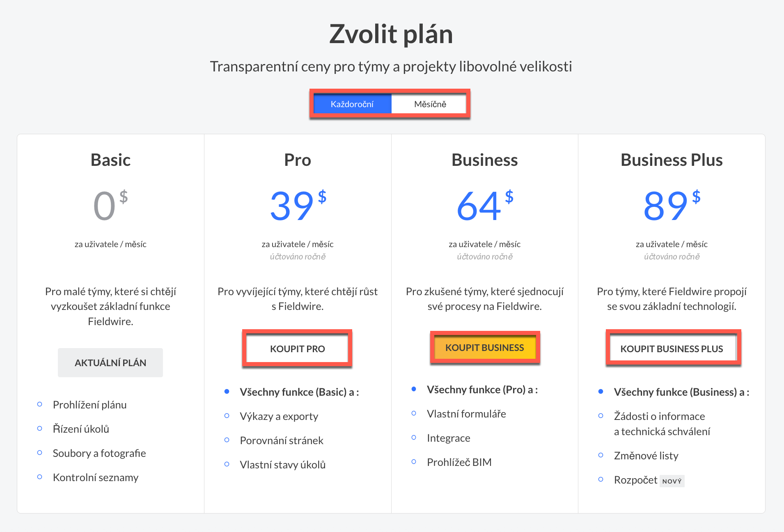Viewport: 784px width, 532px height.
Task: Select the Basic plan heading
Action: [110, 160]
